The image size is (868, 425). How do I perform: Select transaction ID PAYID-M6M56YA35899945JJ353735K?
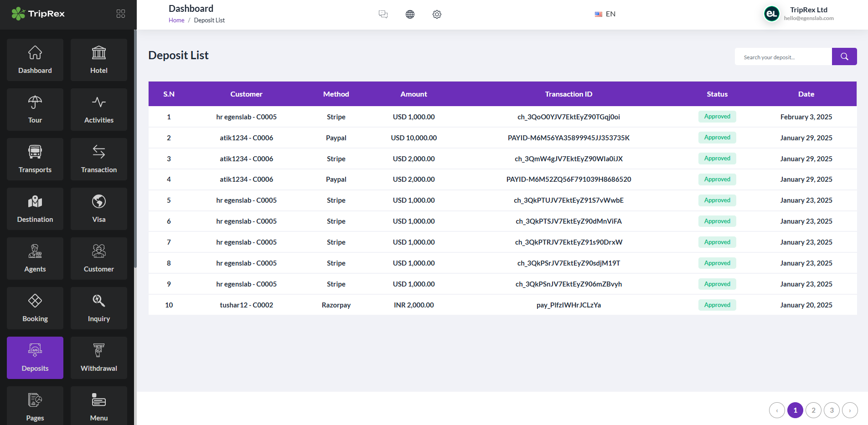point(568,138)
